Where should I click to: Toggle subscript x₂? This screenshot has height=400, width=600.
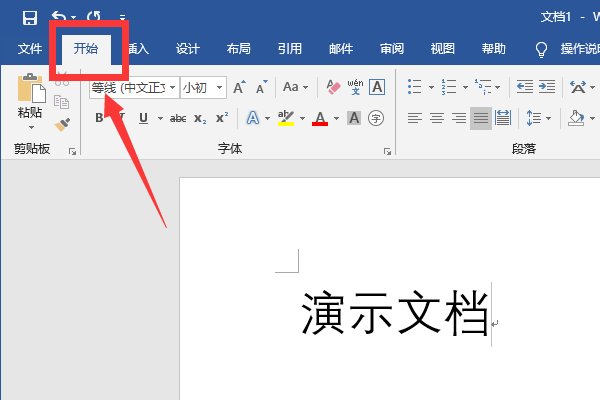[200, 118]
